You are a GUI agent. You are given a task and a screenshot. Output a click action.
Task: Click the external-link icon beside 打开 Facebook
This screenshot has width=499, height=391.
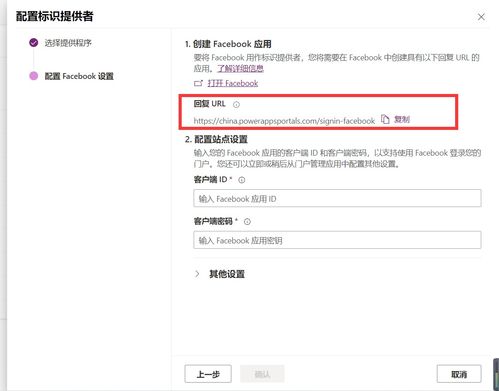tap(198, 83)
